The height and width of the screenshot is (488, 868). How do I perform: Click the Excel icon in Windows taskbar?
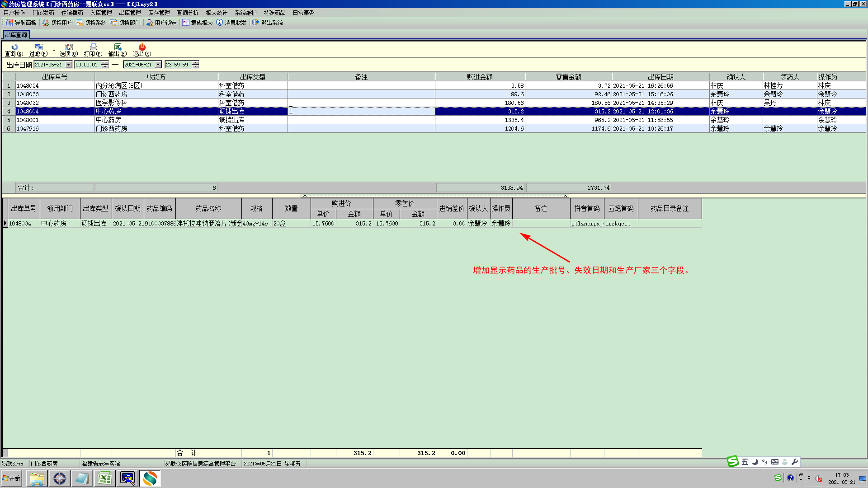click(x=104, y=479)
